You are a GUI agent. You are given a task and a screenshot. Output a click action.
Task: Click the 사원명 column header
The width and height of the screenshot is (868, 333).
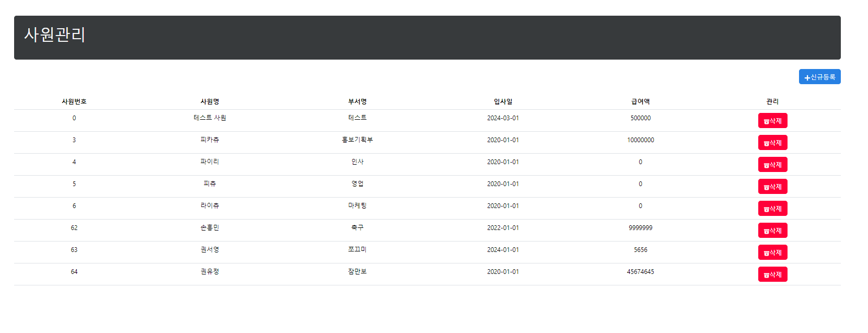click(210, 101)
